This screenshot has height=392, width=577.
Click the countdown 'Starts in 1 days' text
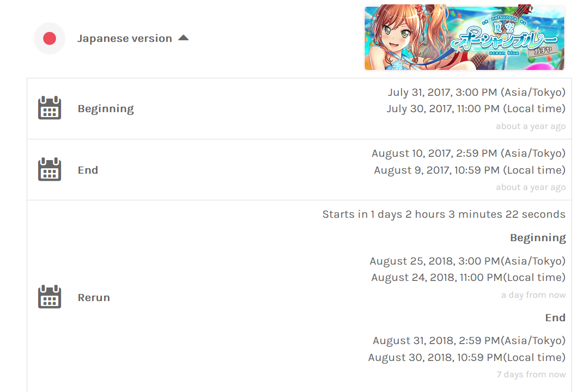pos(443,214)
